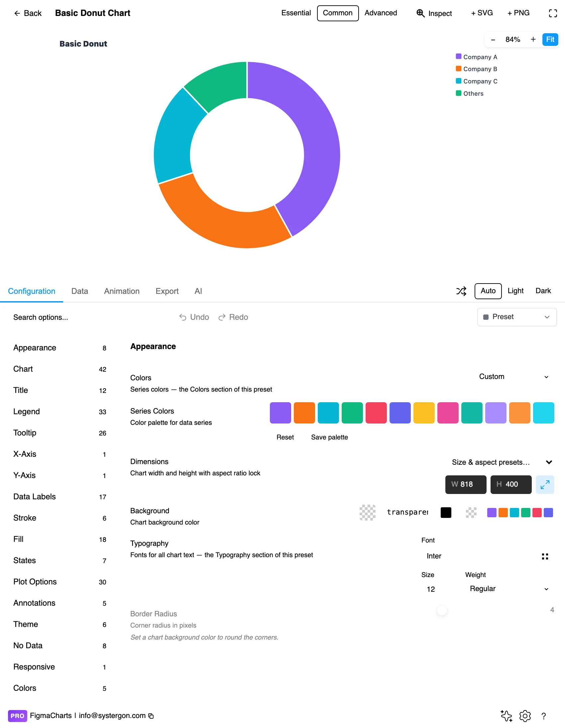Open the Preset dropdown
The image size is (565, 728).
coord(517,317)
